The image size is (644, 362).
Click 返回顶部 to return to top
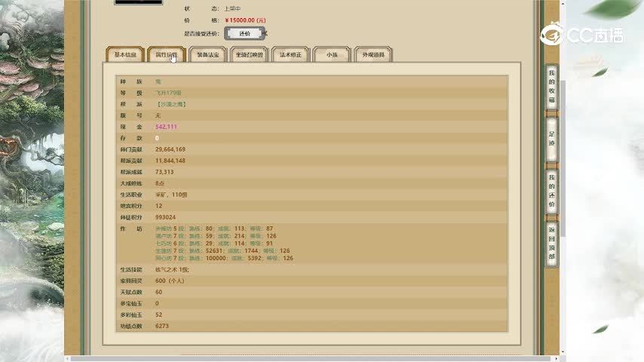click(551, 243)
